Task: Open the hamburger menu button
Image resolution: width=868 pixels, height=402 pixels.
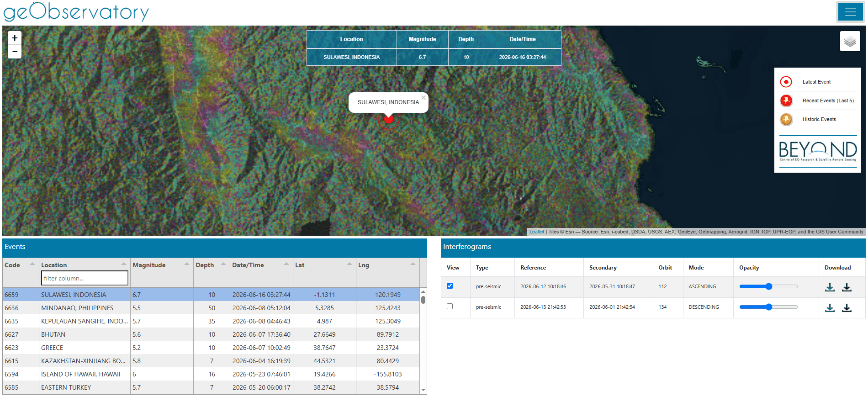Action: coord(850,12)
